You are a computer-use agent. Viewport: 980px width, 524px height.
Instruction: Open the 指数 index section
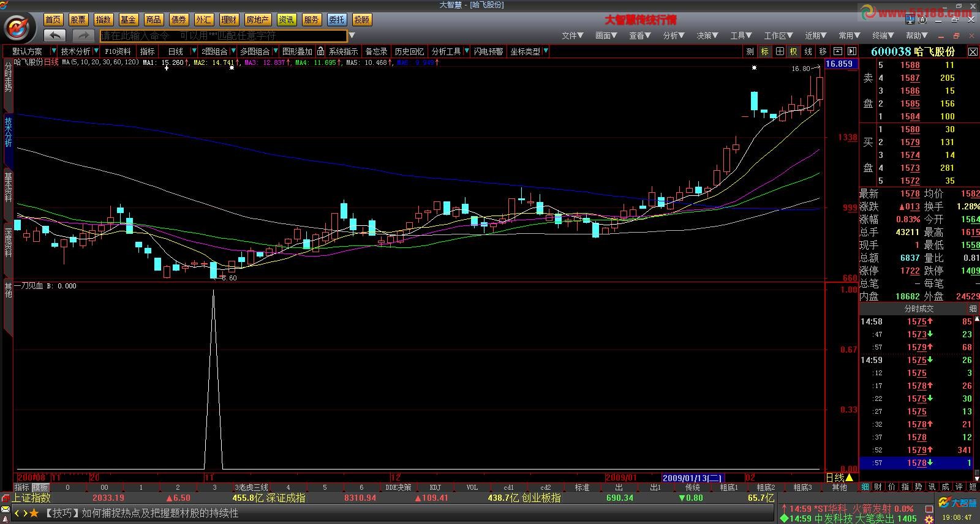tap(103, 20)
